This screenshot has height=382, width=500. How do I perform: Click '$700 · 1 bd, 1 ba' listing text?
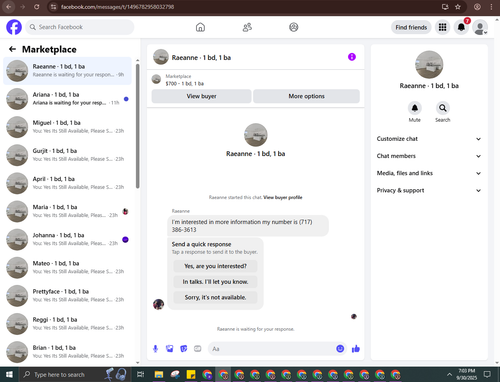tap(185, 84)
